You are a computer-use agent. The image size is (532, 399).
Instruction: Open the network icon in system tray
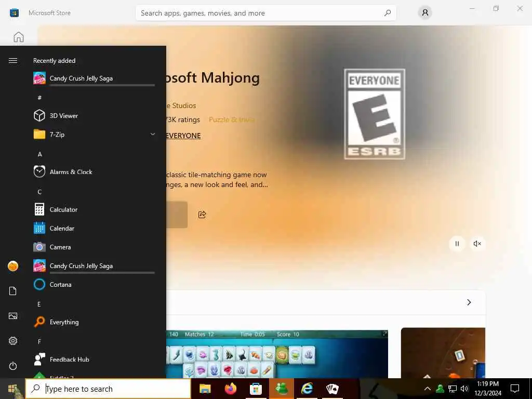coord(453,389)
